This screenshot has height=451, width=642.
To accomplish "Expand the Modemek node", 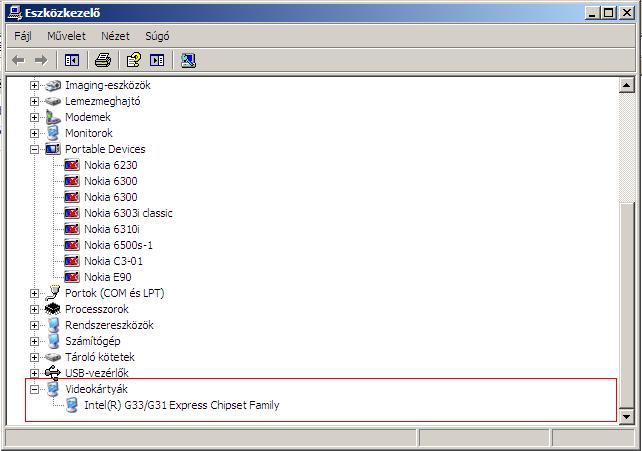I will pos(34,117).
